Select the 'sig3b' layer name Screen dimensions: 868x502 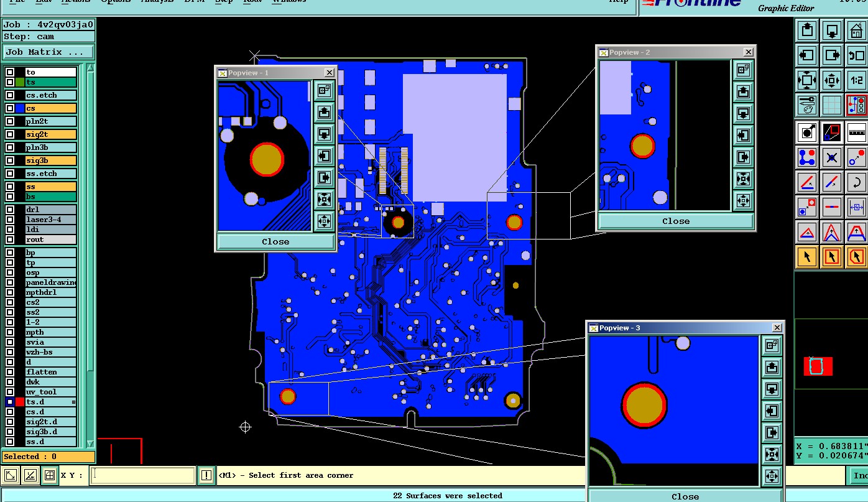click(x=50, y=160)
